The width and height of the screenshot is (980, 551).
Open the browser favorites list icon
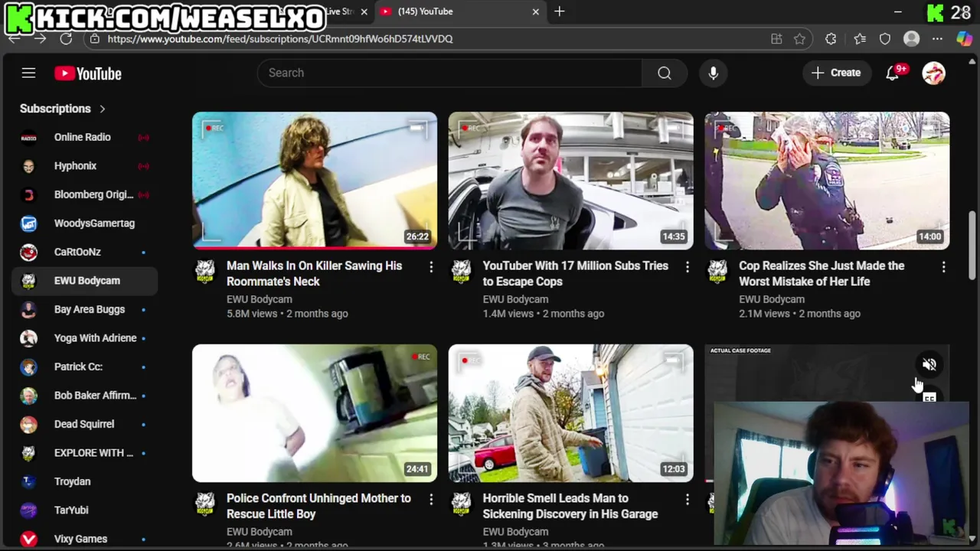[x=860, y=38]
